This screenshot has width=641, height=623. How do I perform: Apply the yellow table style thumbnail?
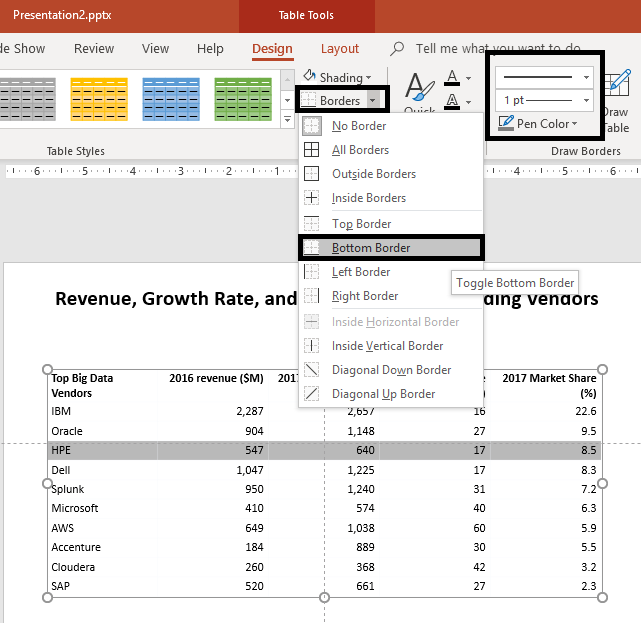tap(99, 99)
